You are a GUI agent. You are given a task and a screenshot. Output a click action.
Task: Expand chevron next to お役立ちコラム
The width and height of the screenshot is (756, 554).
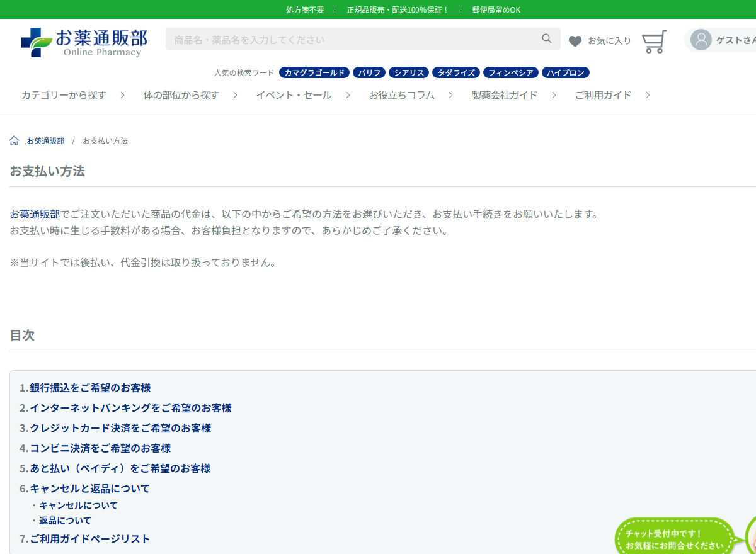coord(450,95)
